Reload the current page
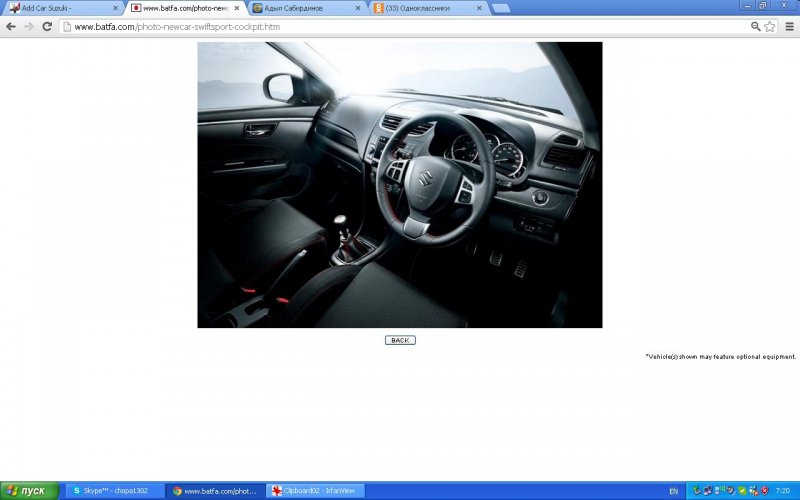The image size is (800, 500). click(46, 26)
